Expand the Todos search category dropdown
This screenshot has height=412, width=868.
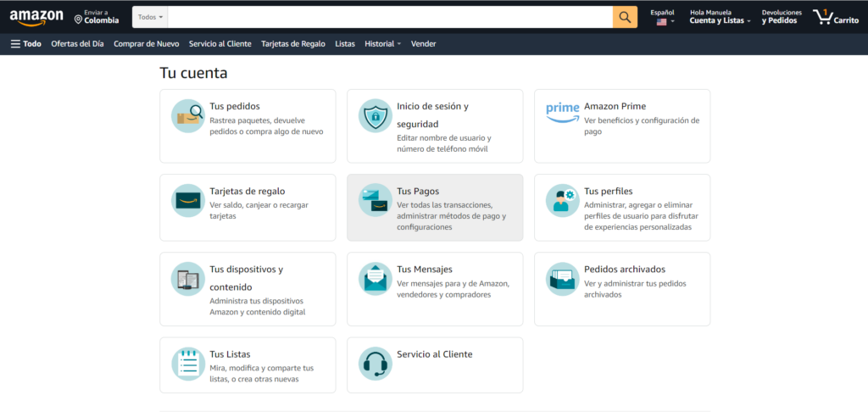[150, 17]
